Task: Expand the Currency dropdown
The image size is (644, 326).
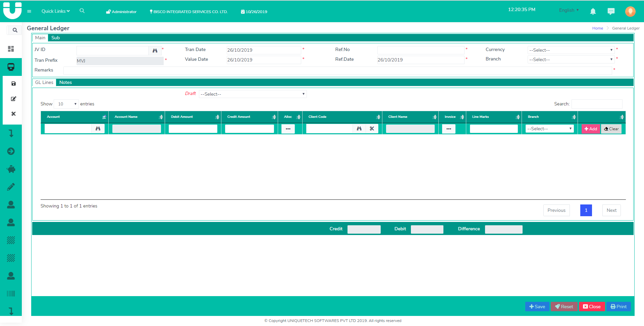Action: click(x=571, y=50)
